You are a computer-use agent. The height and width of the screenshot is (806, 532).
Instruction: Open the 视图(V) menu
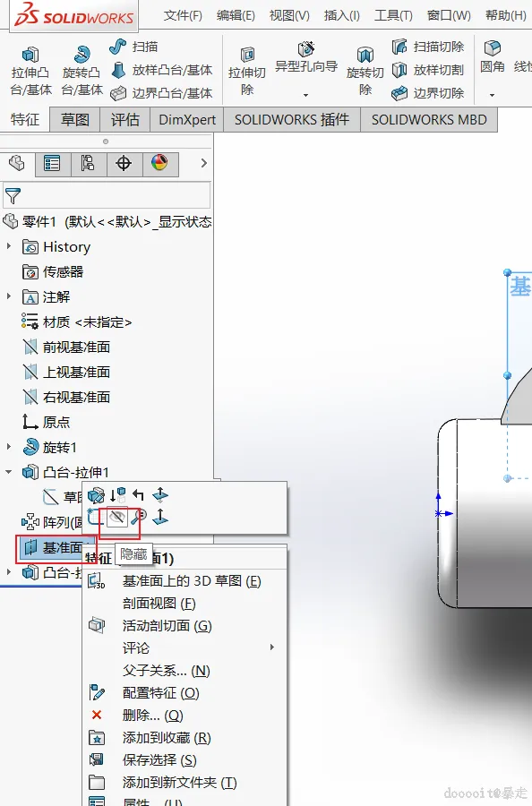click(289, 15)
